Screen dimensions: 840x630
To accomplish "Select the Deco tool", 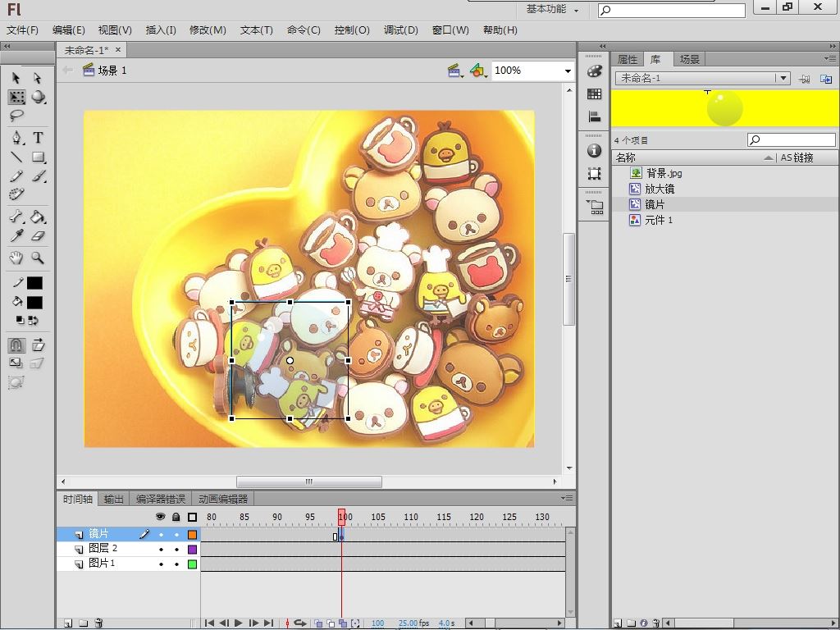I will point(16,194).
